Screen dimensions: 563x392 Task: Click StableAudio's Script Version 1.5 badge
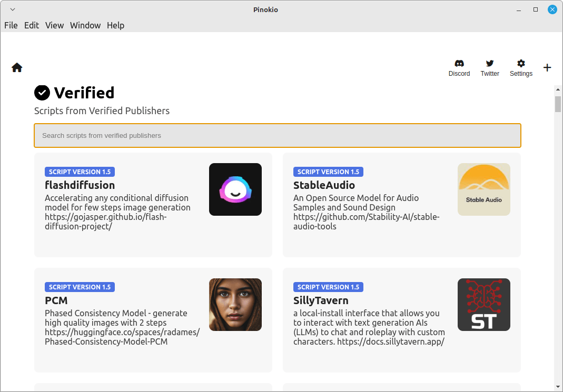point(328,172)
